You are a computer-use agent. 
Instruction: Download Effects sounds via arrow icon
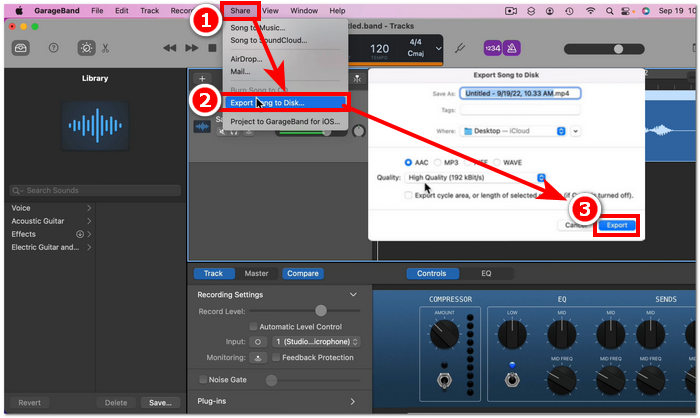coord(80,234)
